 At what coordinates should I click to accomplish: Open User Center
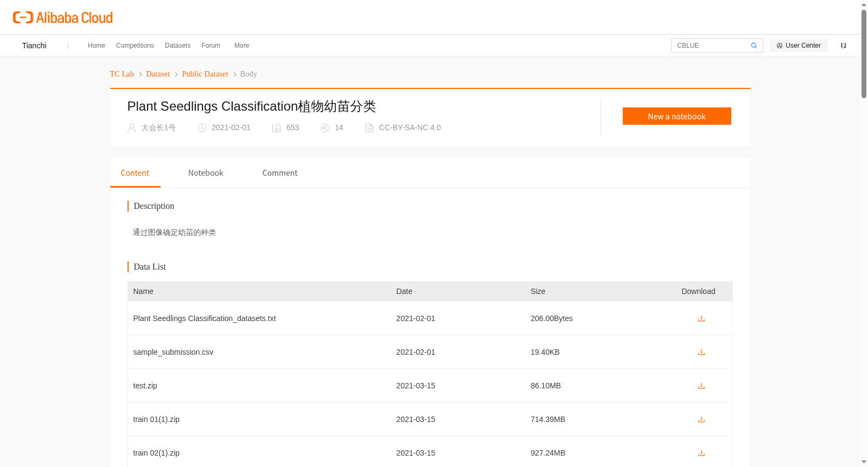pyautogui.click(x=799, y=46)
